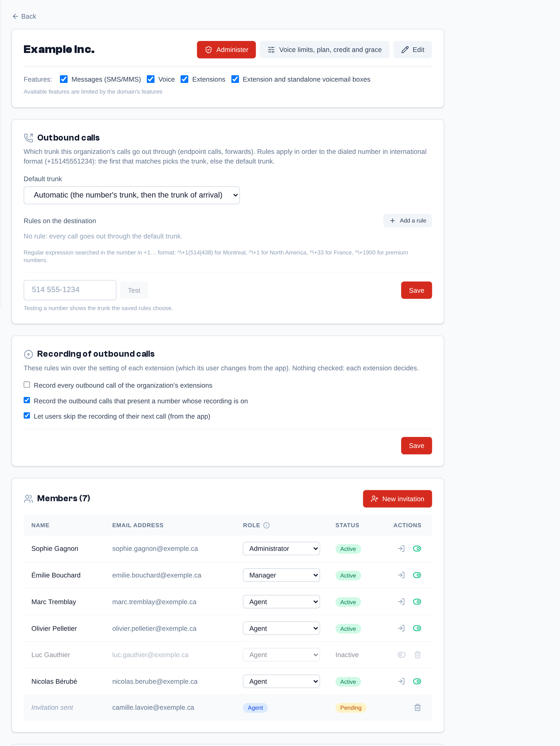Screen dimensions: 560x746
Task: Deactivate Olivier Pelletier with the eye toggle
Action: 417,628
